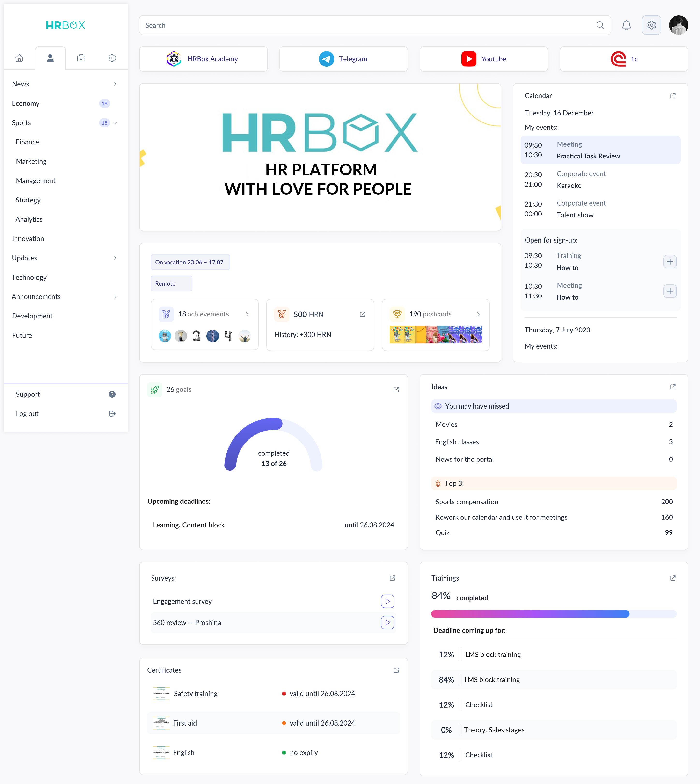
Task: Open the First aid certificate
Action: tap(273, 723)
